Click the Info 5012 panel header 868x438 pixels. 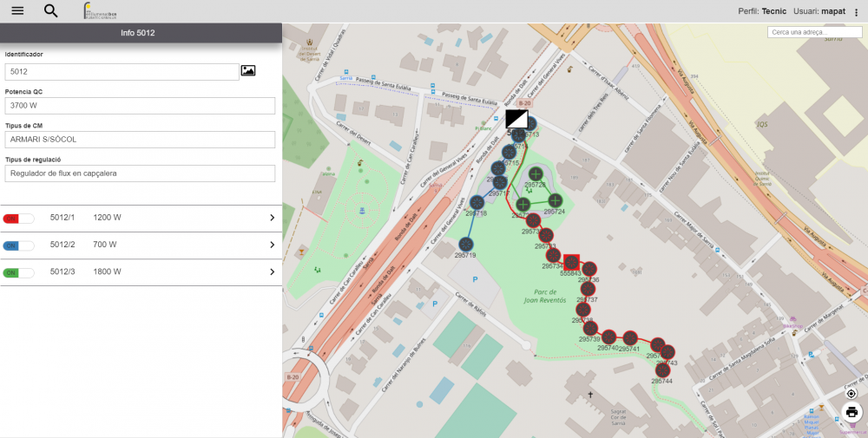coord(141,33)
